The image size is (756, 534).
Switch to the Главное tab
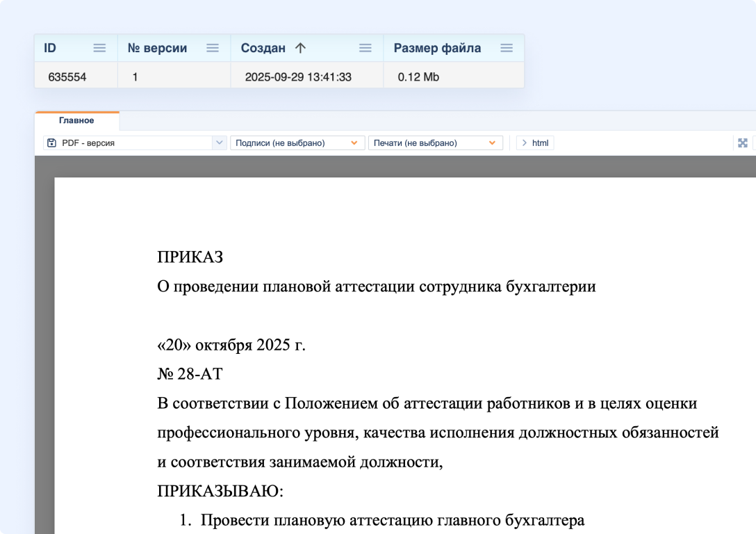click(77, 120)
